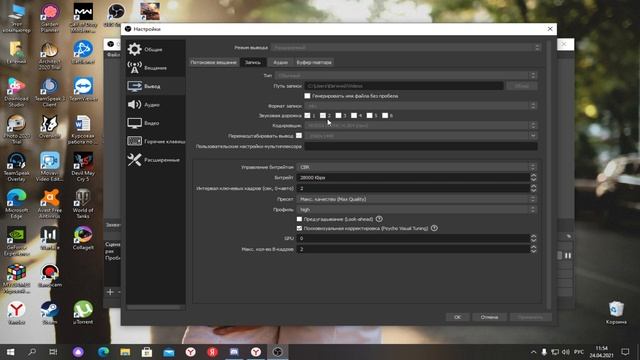Viewport: 640px width, 360px height.
Task: Toggle Psycho Visual Tuning checkbox
Action: 299,228
